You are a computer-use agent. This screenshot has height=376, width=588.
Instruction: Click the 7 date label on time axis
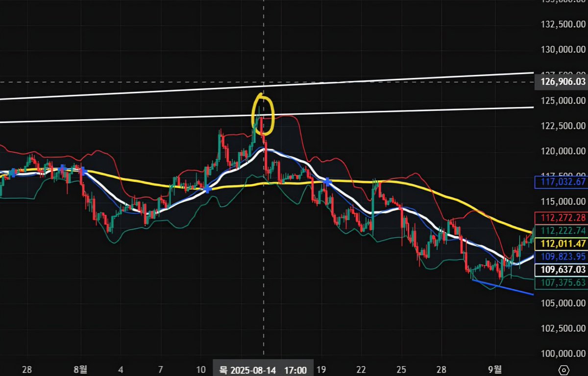pyautogui.click(x=160, y=370)
